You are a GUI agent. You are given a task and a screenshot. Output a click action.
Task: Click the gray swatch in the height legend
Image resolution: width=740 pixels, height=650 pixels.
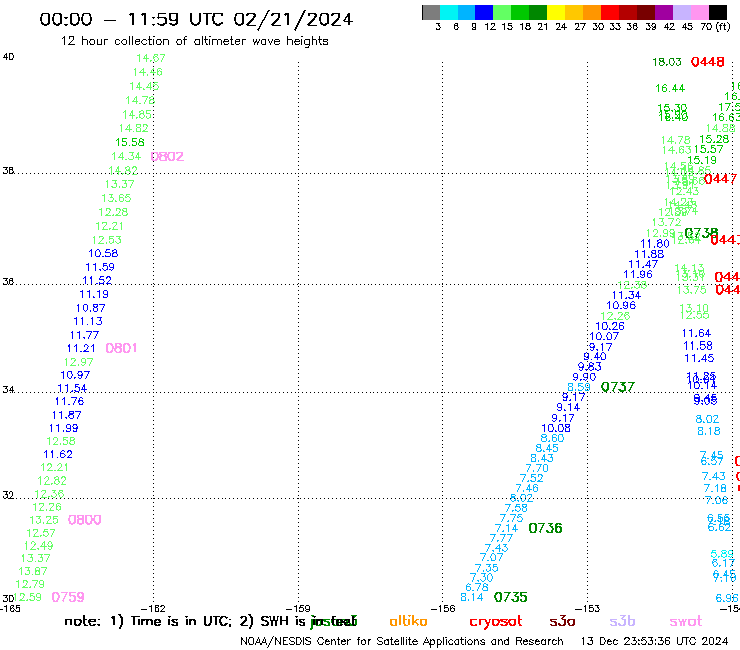(x=431, y=12)
